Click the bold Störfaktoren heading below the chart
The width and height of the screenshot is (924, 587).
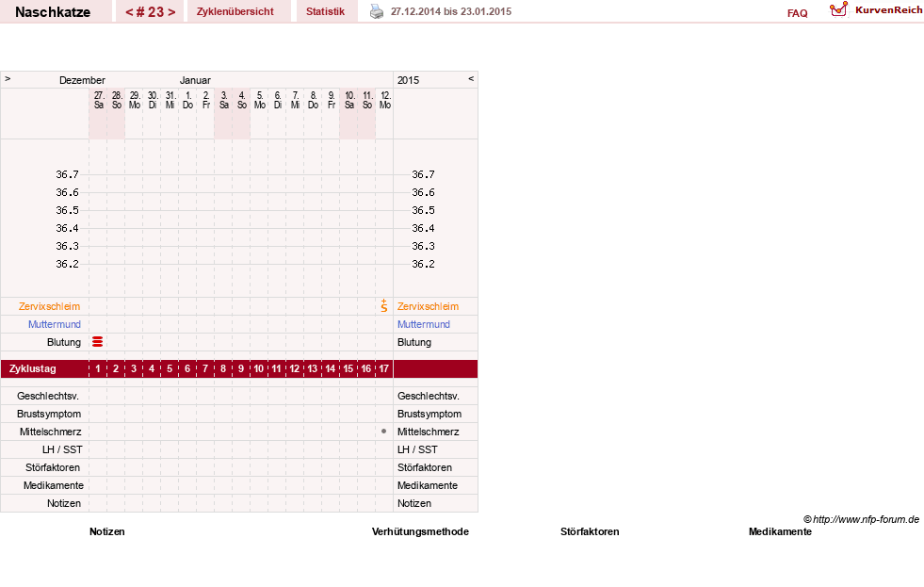590,531
